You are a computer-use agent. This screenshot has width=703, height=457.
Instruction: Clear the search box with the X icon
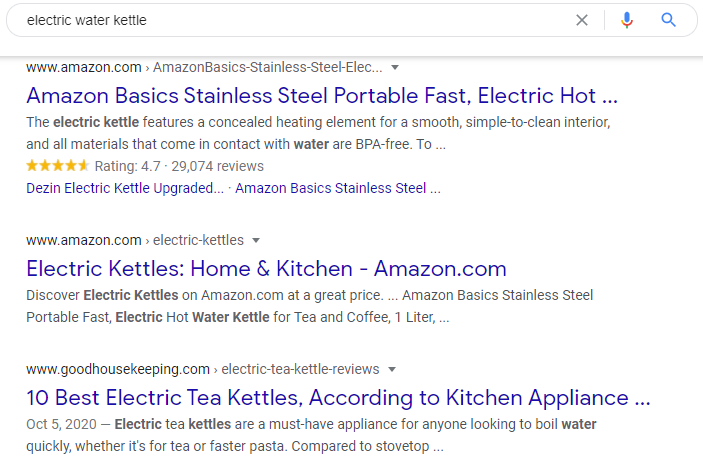click(x=581, y=20)
